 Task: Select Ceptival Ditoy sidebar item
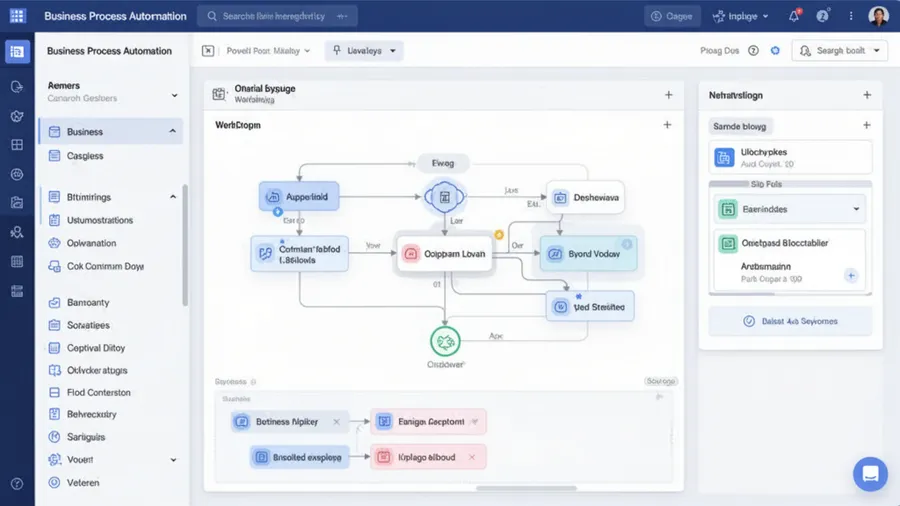(x=96, y=348)
